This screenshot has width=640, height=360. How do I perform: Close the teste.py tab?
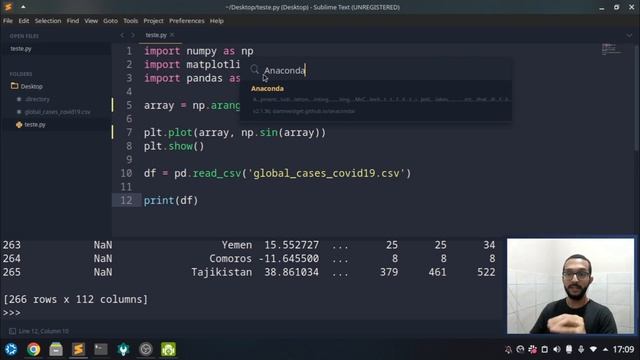click(172, 35)
